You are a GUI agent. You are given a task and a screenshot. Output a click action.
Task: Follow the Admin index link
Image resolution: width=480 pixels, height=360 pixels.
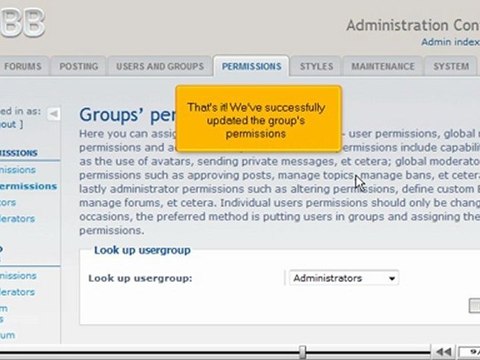[450, 42]
